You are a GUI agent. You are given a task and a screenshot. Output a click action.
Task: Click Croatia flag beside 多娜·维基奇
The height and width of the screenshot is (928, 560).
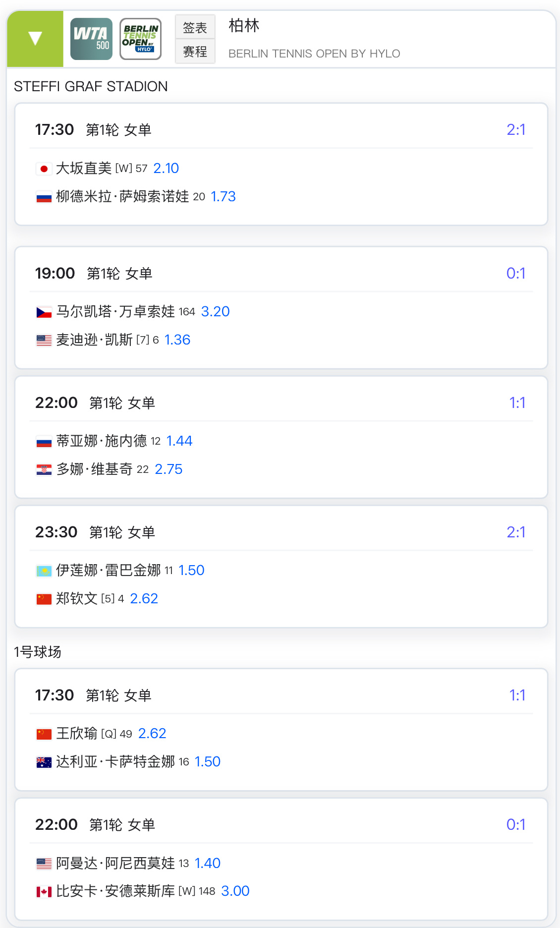point(44,470)
